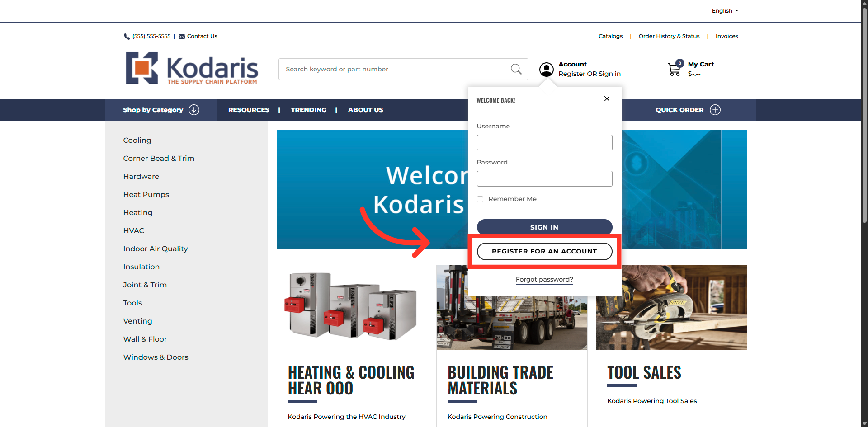Select Corner Bead & Trim category

pyautogui.click(x=159, y=159)
